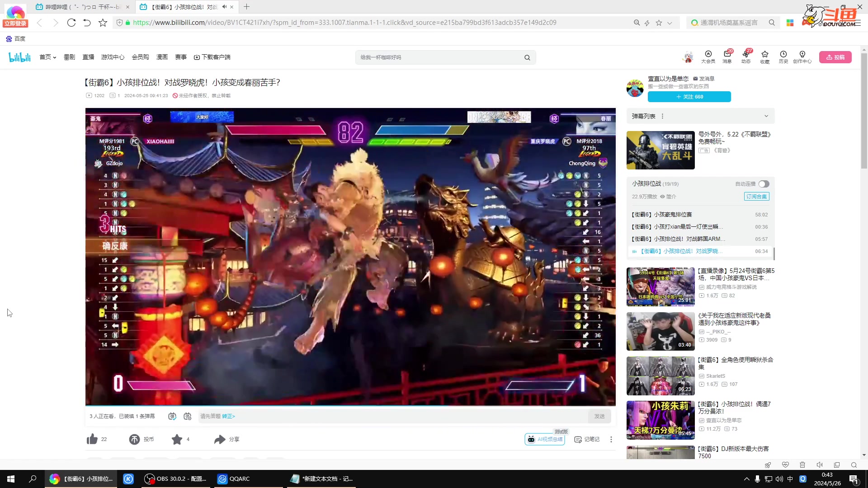Open the notes (记笔记) icon
868x488 pixels.
(x=578, y=439)
